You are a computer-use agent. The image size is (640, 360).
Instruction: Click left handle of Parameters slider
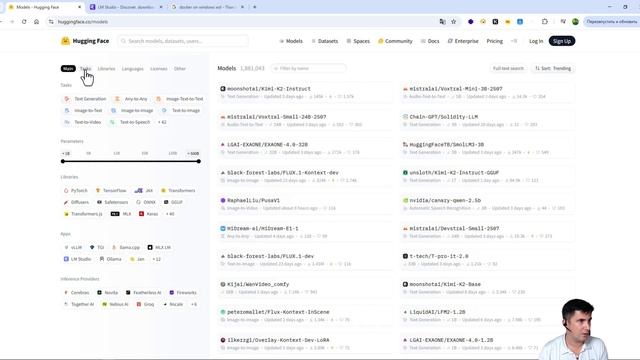coord(63,161)
